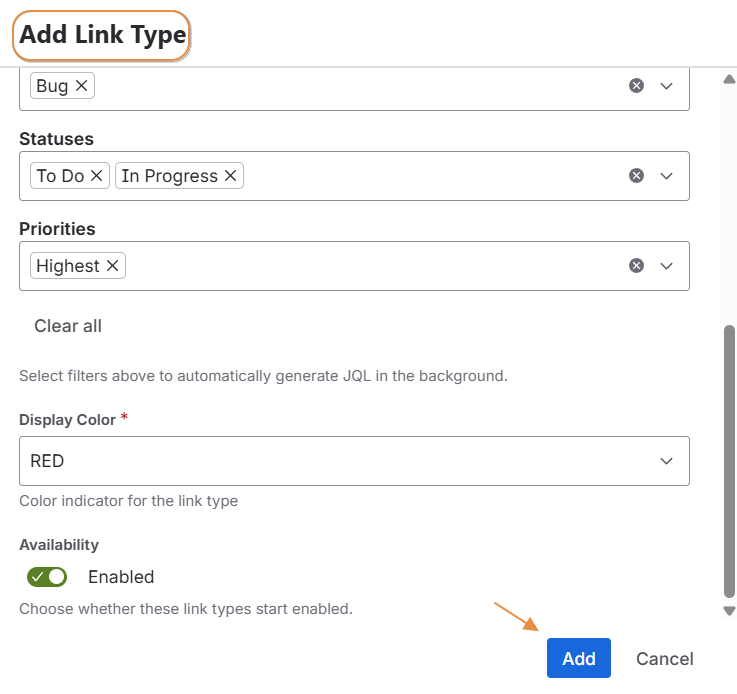Image resolution: width=737 pixels, height=694 pixels.
Task: Remove the To Do status tag
Action: tap(97, 176)
